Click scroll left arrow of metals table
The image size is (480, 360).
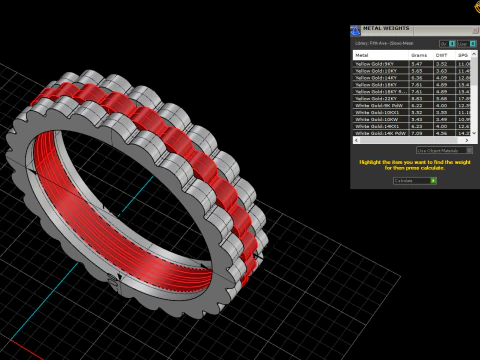coord(356,140)
